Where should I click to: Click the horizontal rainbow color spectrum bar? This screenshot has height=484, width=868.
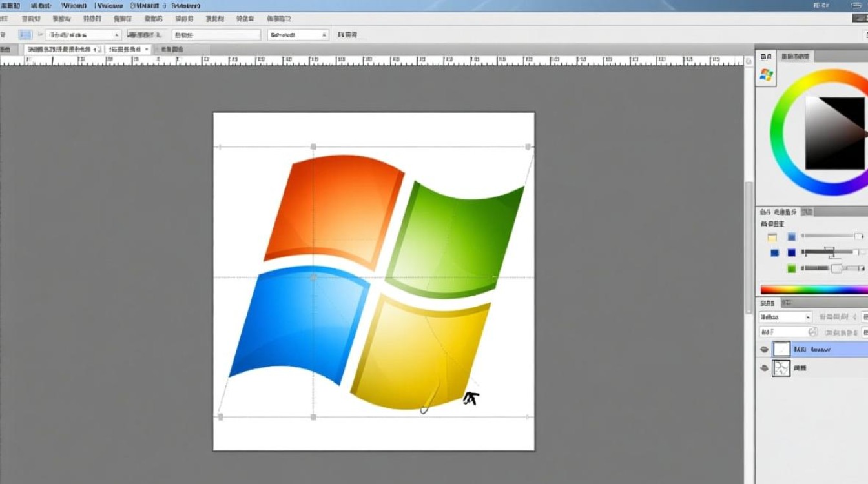814,290
